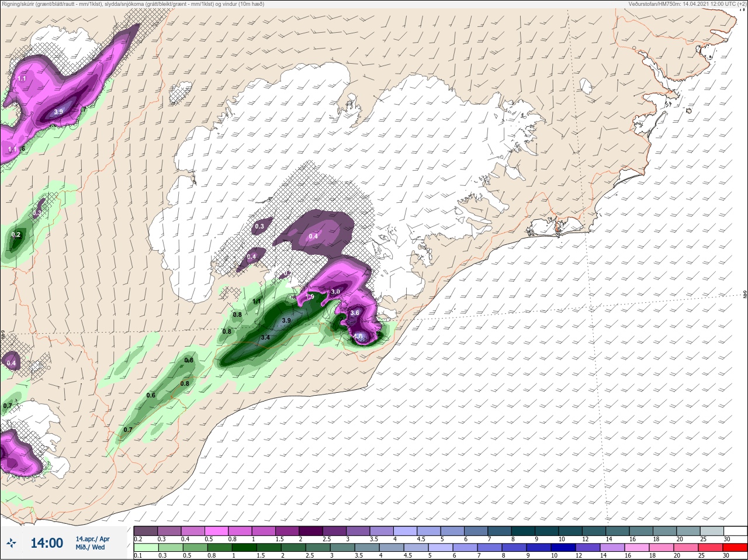Click the 0.6 precipitation value on the map
748x560 pixels.
pyautogui.click(x=151, y=396)
